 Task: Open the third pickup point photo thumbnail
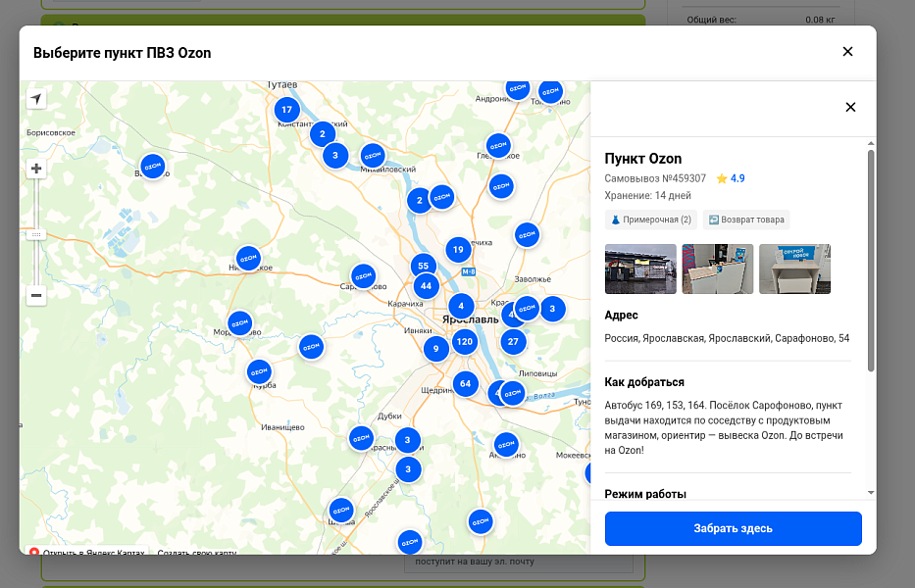tap(794, 269)
